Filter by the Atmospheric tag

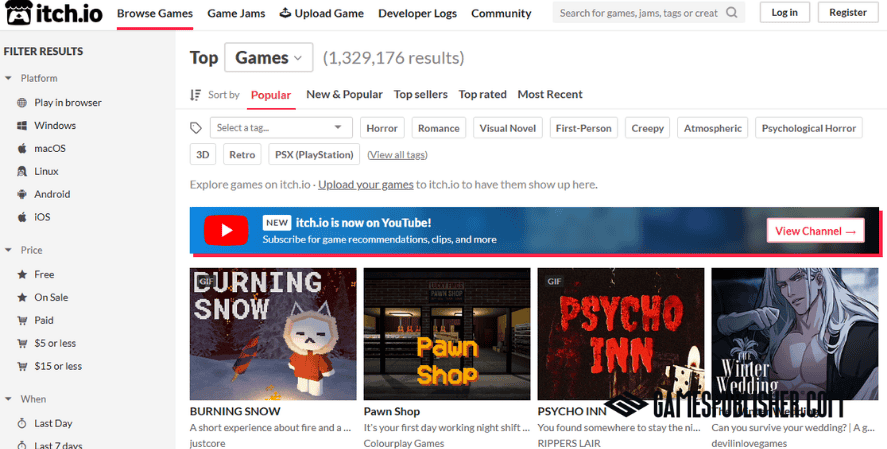pyautogui.click(x=712, y=128)
